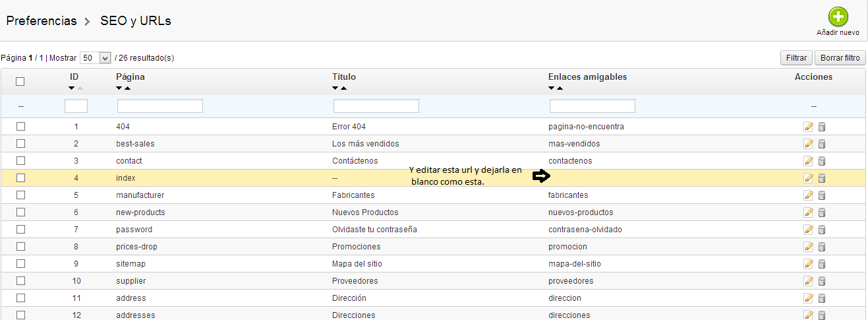Viewport: 868px width, 320px height.
Task: Delete the prices-drop row
Action: coord(822,247)
